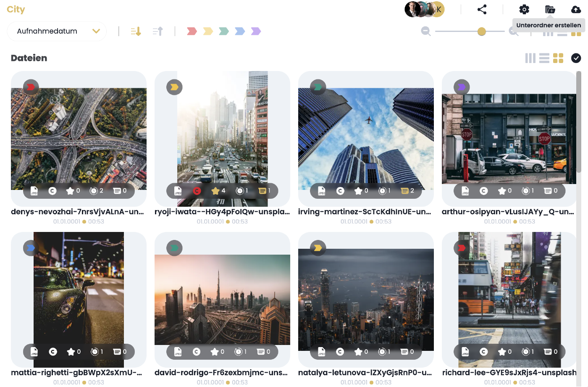Open the user avatars group
This screenshot has height=387, width=588.
pyautogui.click(x=424, y=9)
